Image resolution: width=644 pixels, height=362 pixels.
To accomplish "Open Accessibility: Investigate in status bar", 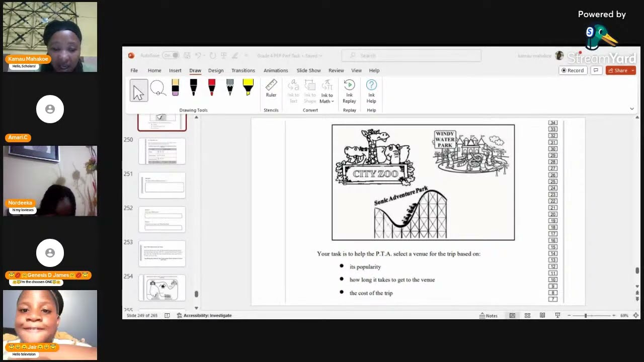I will [204, 315].
